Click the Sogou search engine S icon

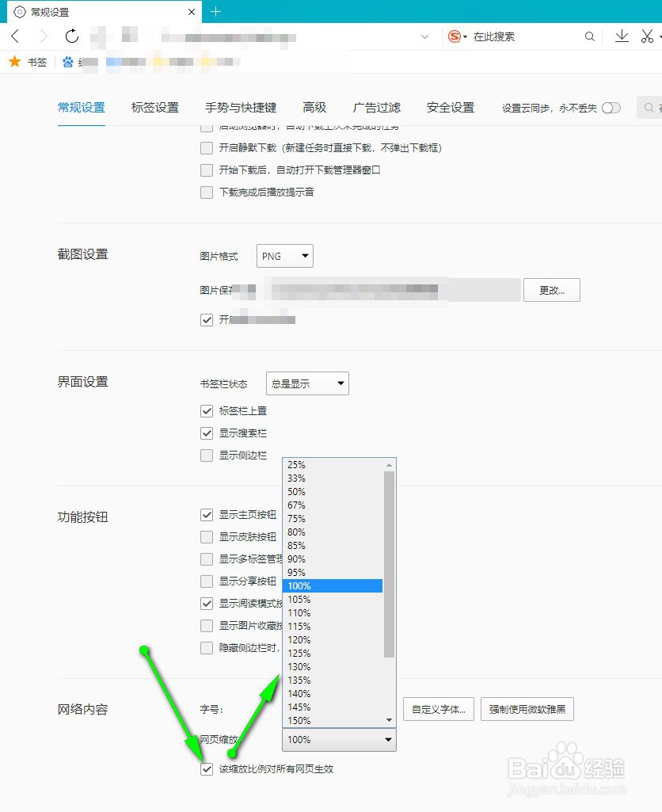[455, 36]
